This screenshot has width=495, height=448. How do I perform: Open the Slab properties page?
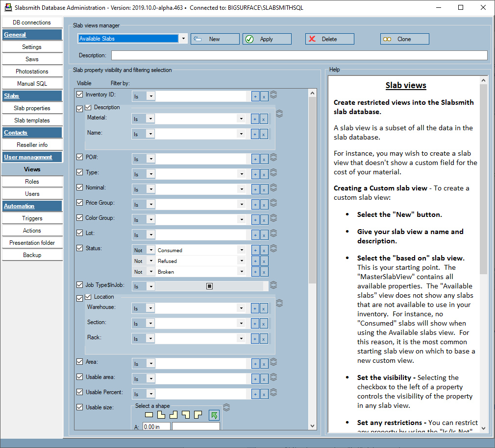coord(32,108)
